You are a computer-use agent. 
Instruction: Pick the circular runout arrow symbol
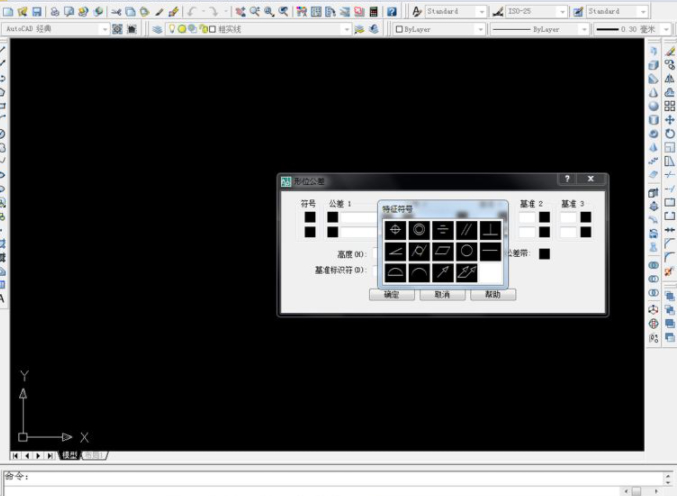click(443, 272)
